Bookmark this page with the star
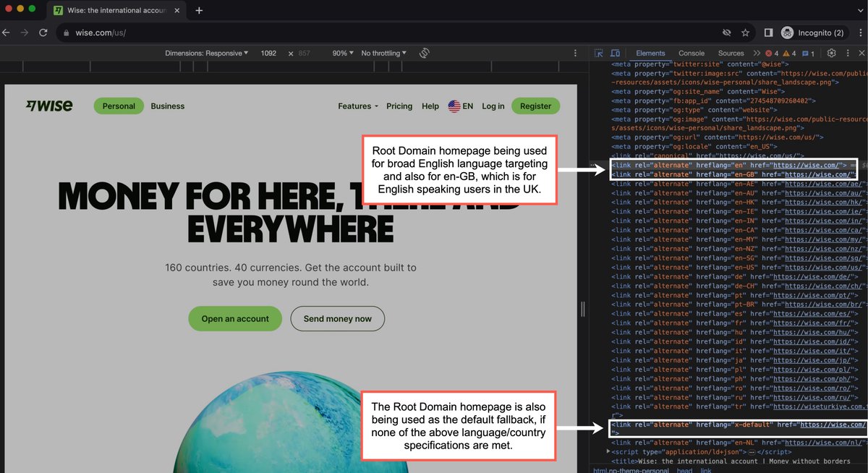Screen dimensions: 868x473 (745, 33)
